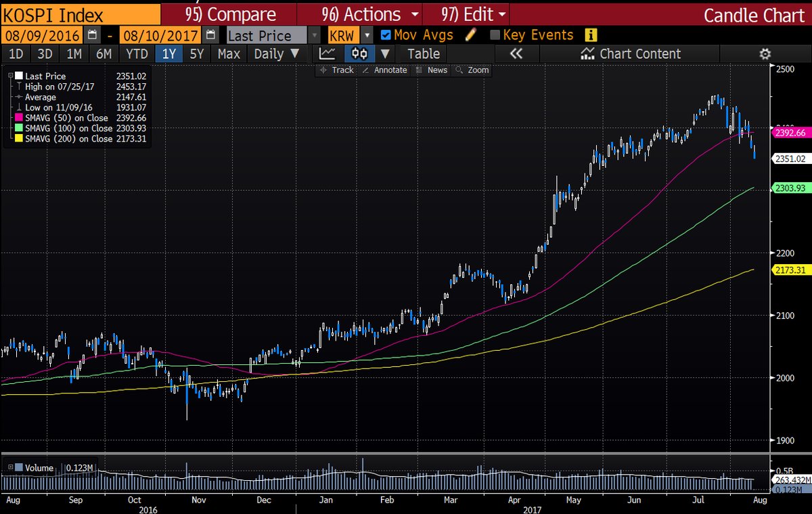Click the Table button
Image resolution: width=812 pixels, height=514 pixels.
pos(423,54)
